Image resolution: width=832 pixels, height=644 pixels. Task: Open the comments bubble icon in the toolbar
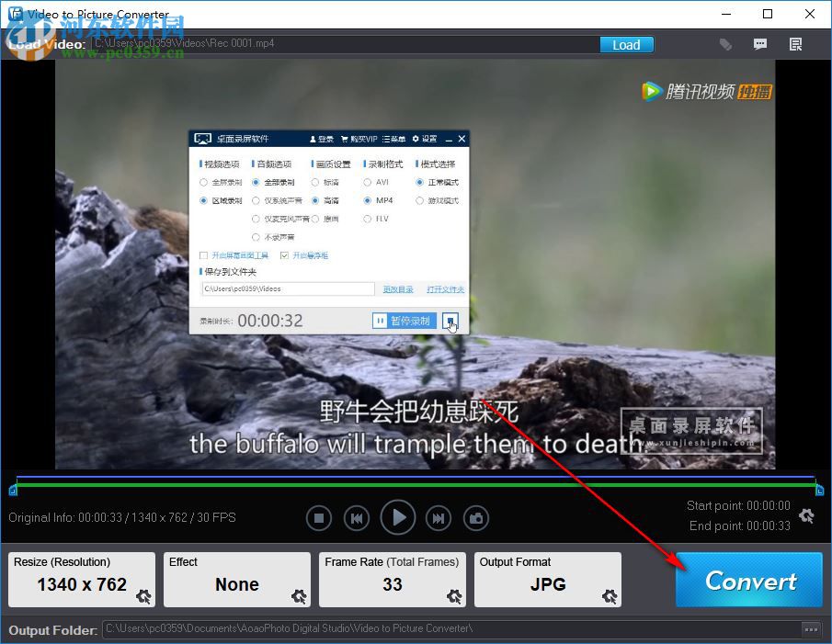(760, 44)
